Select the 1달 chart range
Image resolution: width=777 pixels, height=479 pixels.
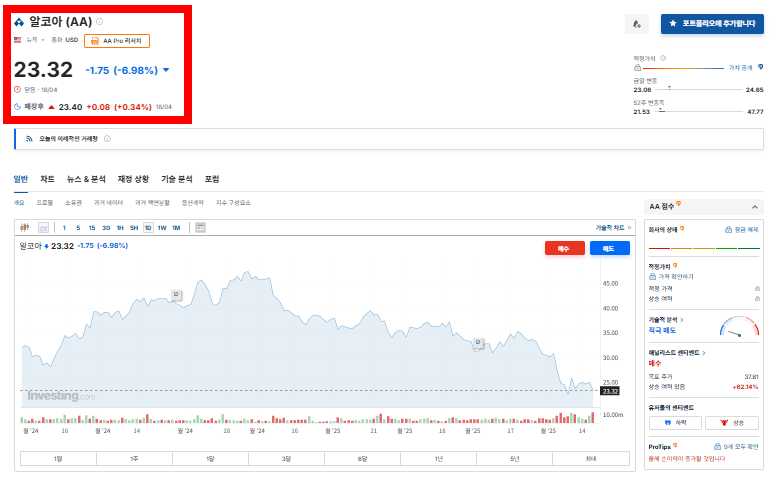pos(210,459)
